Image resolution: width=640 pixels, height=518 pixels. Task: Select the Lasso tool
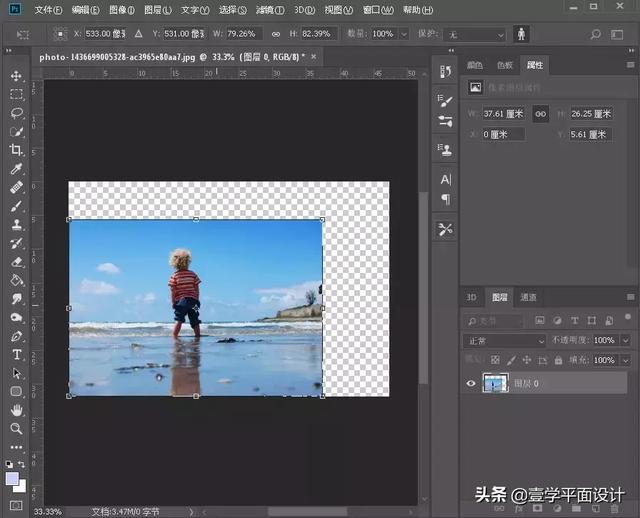16,113
